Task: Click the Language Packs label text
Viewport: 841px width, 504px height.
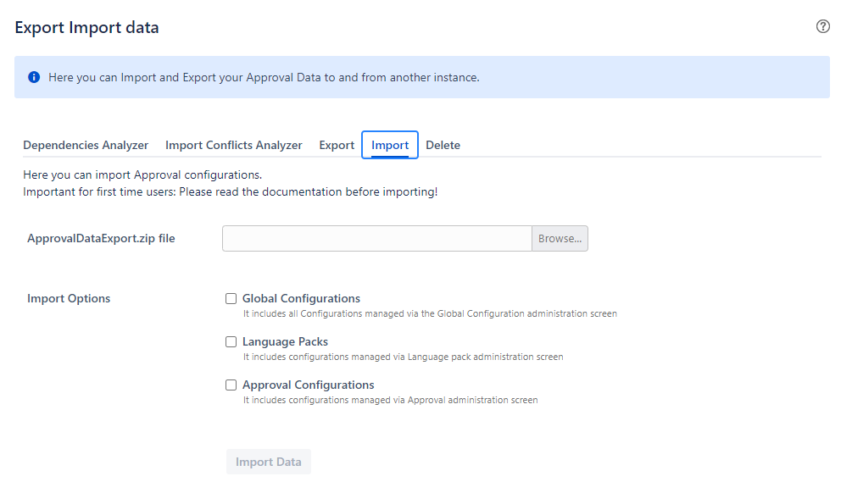Action: 286,342
